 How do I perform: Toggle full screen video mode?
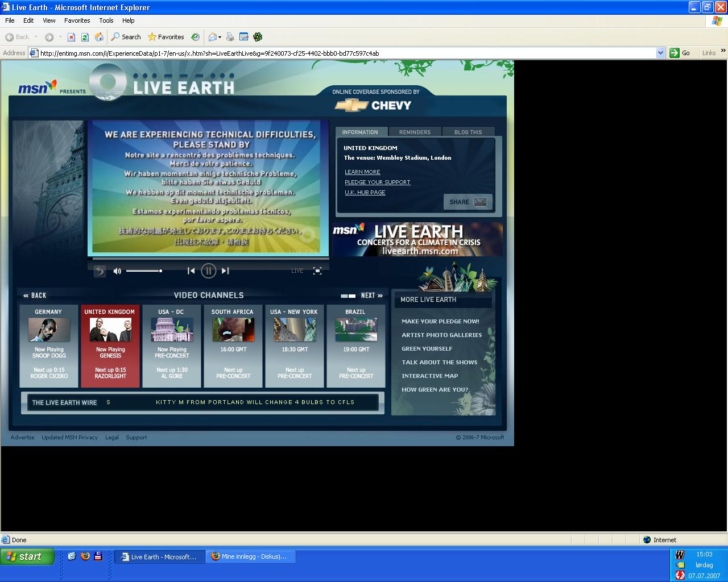(x=317, y=271)
